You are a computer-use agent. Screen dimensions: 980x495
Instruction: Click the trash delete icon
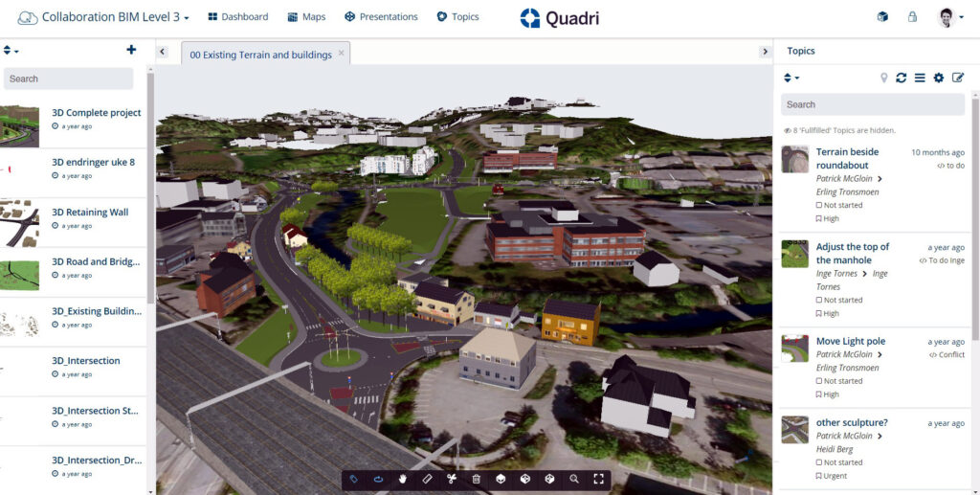[477, 480]
